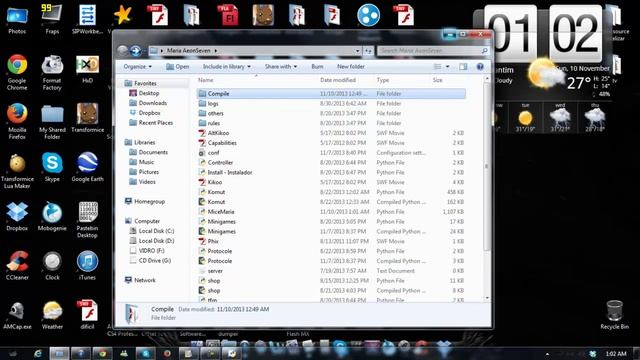
Task: Open the Weather desktop shortcut
Action: (52, 315)
